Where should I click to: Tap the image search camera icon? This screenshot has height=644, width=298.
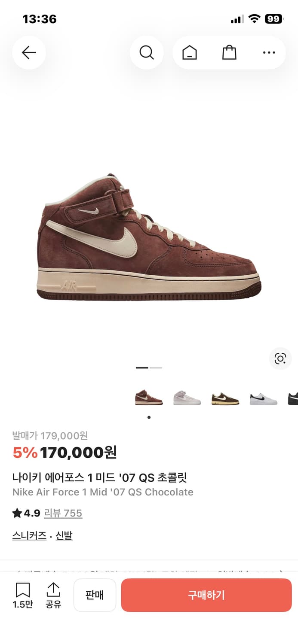280,358
